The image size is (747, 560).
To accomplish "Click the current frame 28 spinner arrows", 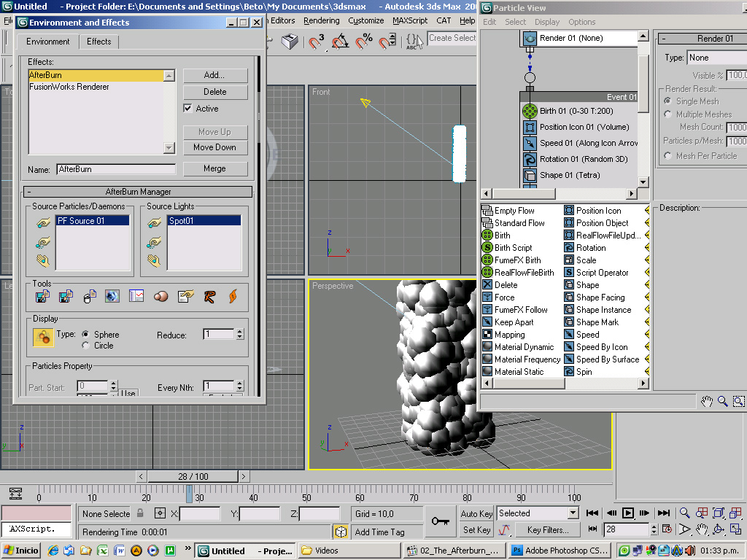I will [654, 529].
